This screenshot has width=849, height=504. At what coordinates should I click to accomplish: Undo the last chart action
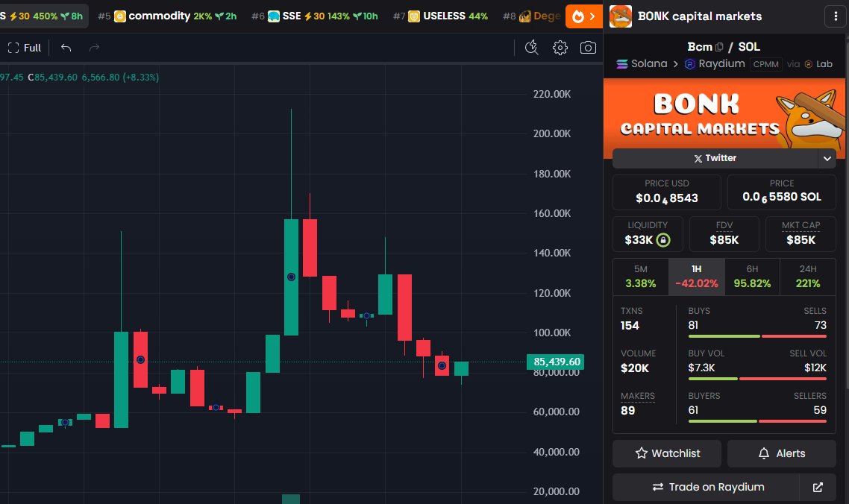(x=66, y=48)
